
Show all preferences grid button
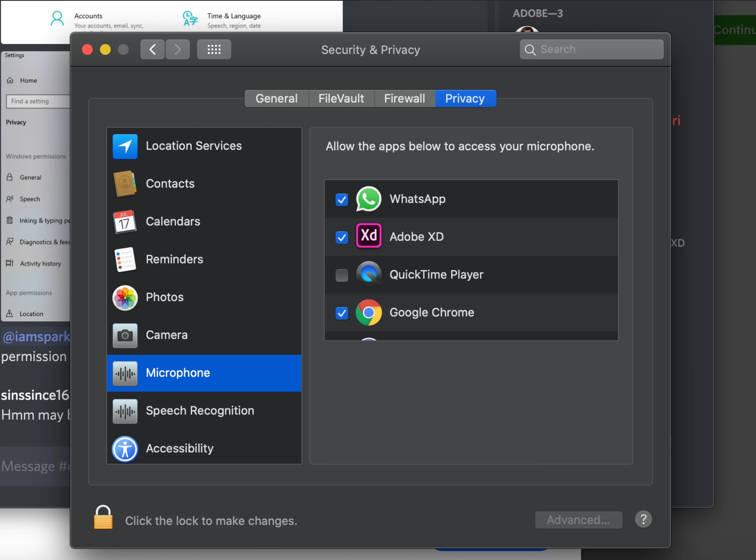click(x=214, y=50)
